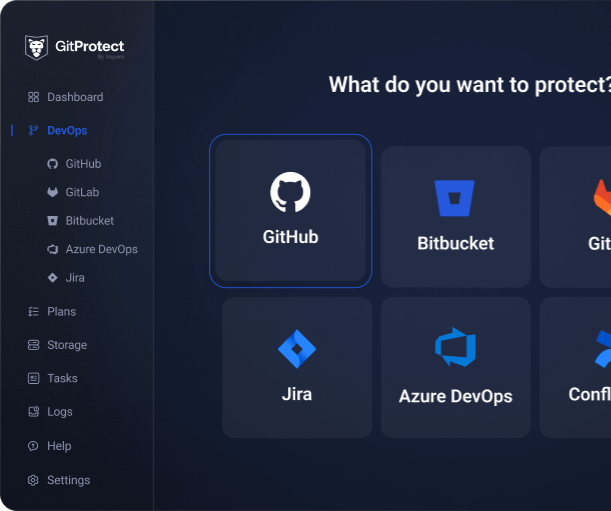Go to the Plans section
Screen dimensions: 611x511
click(x=60, y=312)
